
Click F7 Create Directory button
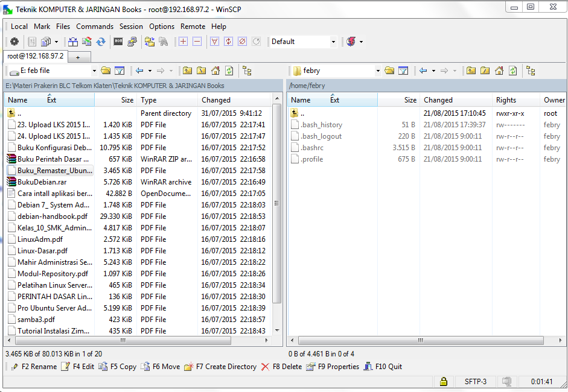[220, 367]
